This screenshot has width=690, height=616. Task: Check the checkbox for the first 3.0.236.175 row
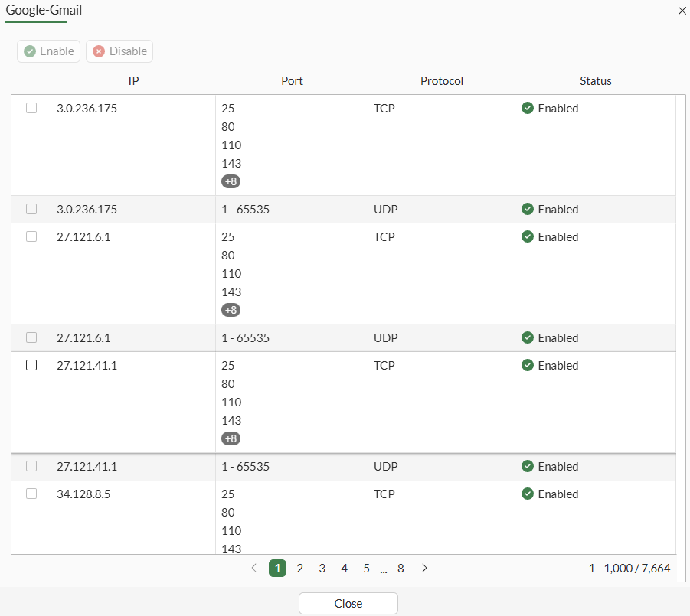[x=31, y=108]
